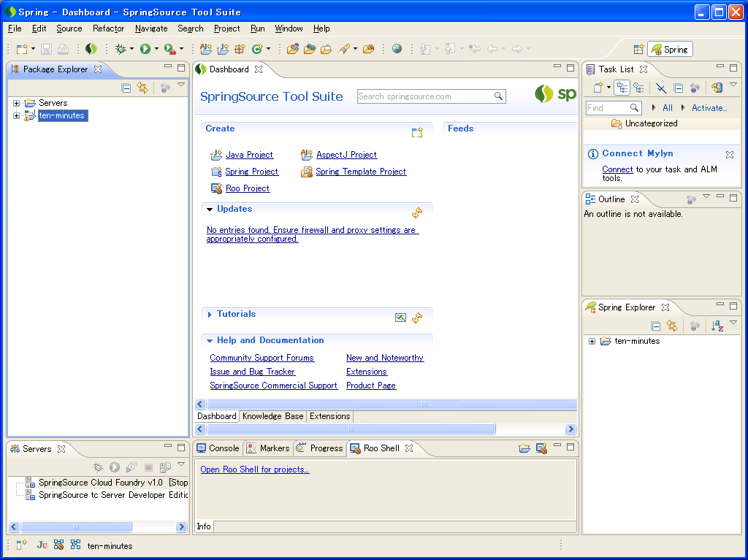The height and width of the screenshot is (560, 748).
Task: Toggle Link with Editor in Package Explorer
Action: [142, 88]
